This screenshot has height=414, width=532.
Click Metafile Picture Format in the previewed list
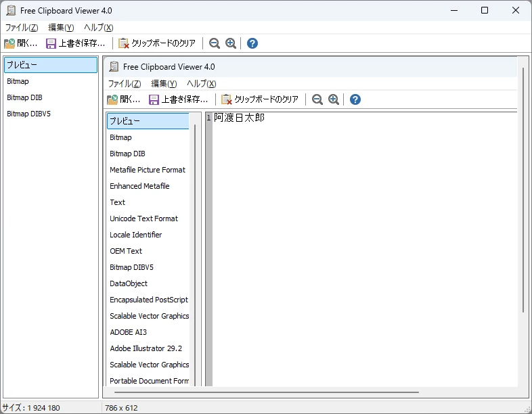(148, 170)
